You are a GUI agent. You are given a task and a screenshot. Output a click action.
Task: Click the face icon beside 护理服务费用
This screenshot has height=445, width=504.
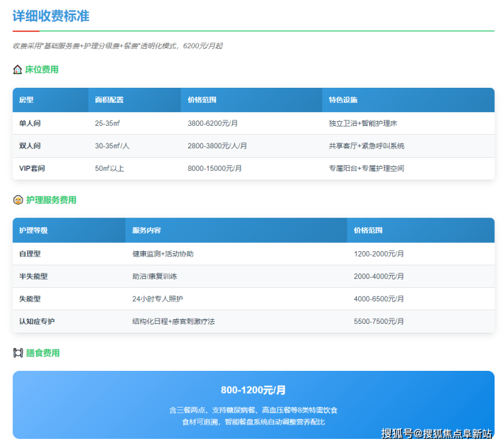(18, 200)
